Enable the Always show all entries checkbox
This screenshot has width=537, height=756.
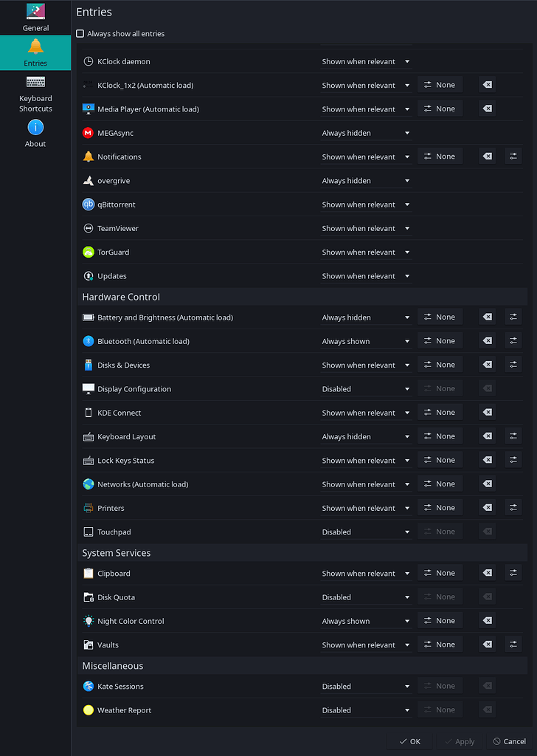pos(80,33)
